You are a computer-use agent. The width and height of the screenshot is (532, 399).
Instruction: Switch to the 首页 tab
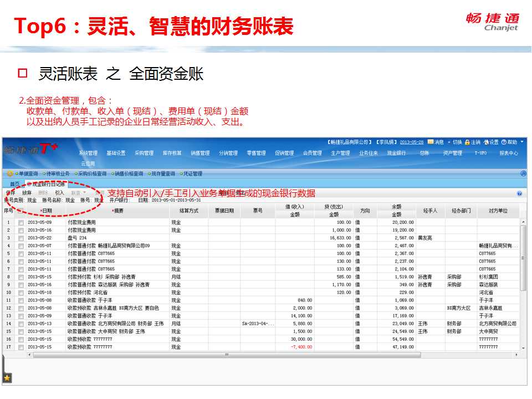point(14,183)
